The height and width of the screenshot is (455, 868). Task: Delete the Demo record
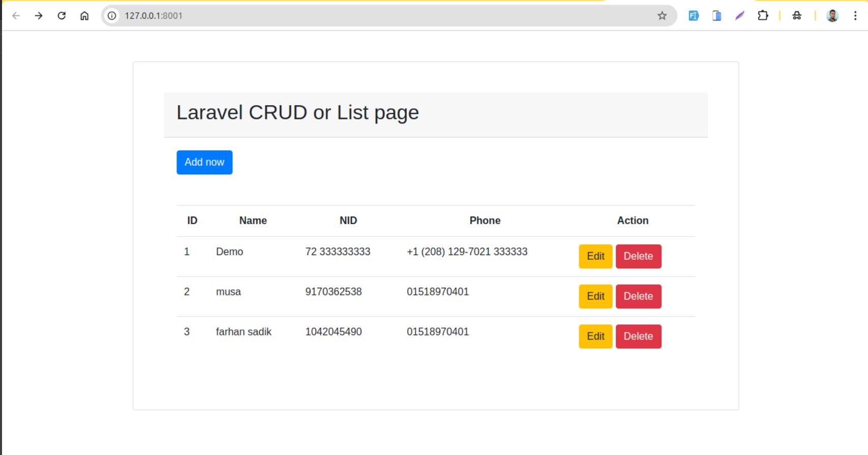(638, 256)
